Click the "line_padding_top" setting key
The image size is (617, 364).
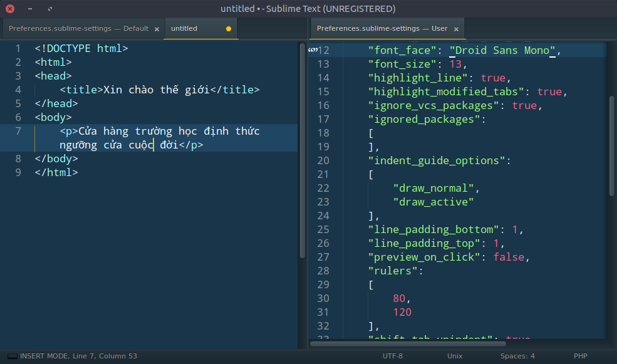(427, 243)
